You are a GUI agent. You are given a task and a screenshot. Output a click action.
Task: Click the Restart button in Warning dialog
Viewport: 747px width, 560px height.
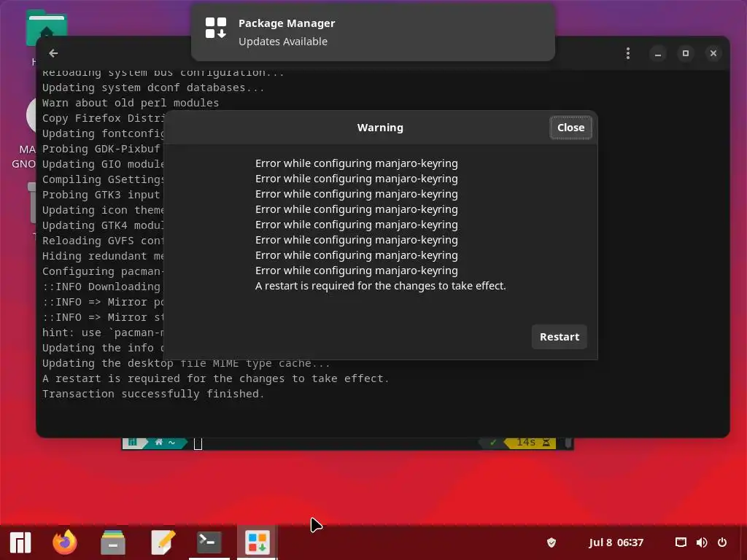click(560, 337)
